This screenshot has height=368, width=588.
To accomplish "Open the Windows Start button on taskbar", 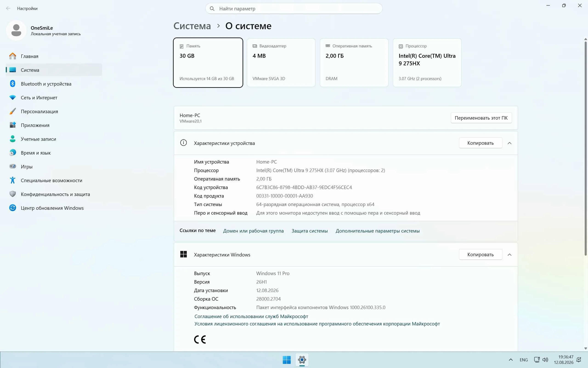I will tap(287, 360).
